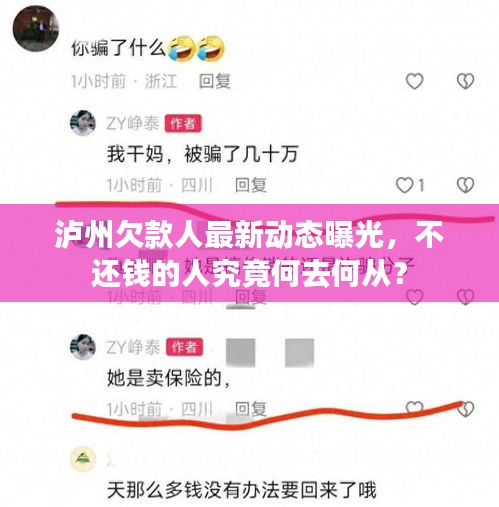Screen dimensions: 499x507
Task: Dislike the reply hidden under the pink banner
Action: (465, 297)
